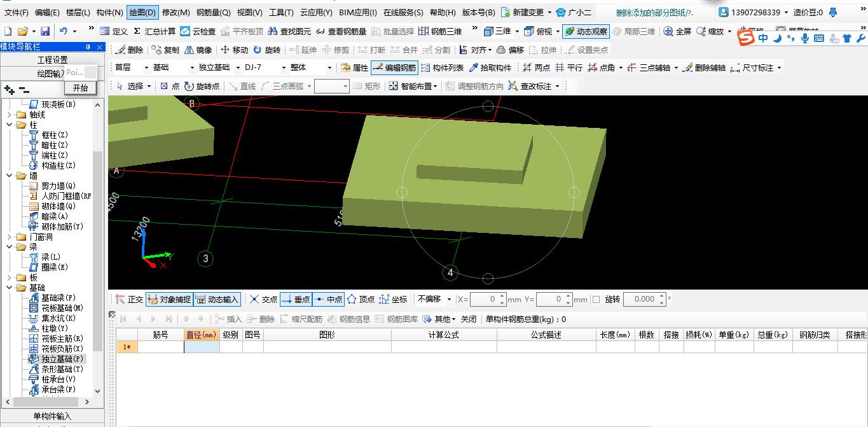868x427 pixels.
Task: Select the 旋转 rotate tool
Action: pyautogui.click(x=266, y=50)
